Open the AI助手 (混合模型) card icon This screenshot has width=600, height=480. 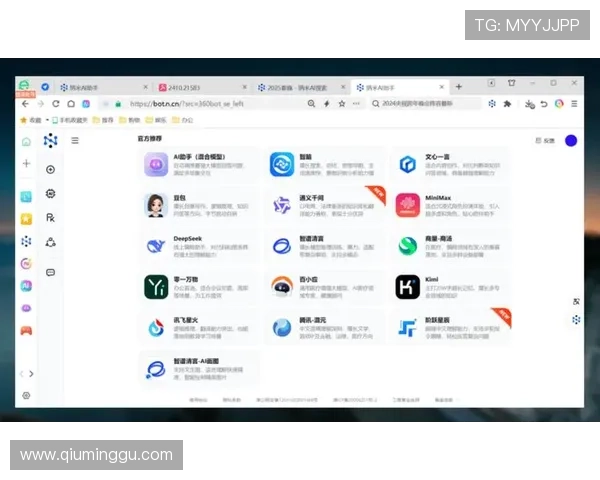tap(156, 165)
